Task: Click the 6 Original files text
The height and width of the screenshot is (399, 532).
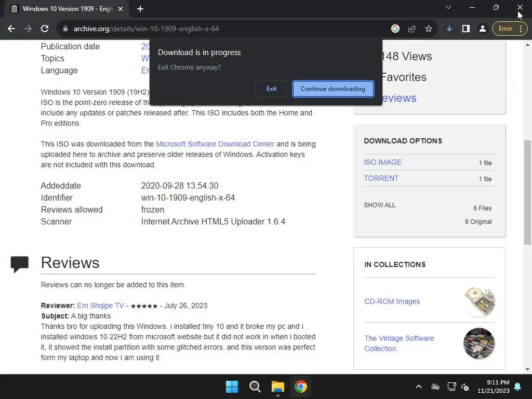Action: coord(478,221)
